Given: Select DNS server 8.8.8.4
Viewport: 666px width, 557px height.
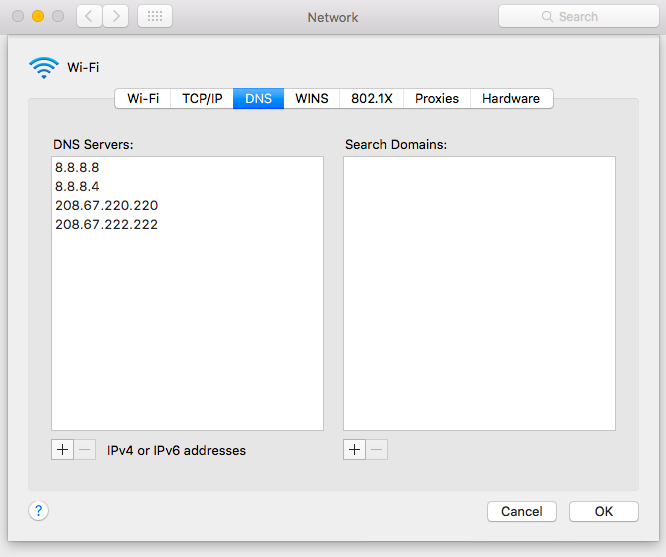Looking at the screenshot, I should point(187,187).
